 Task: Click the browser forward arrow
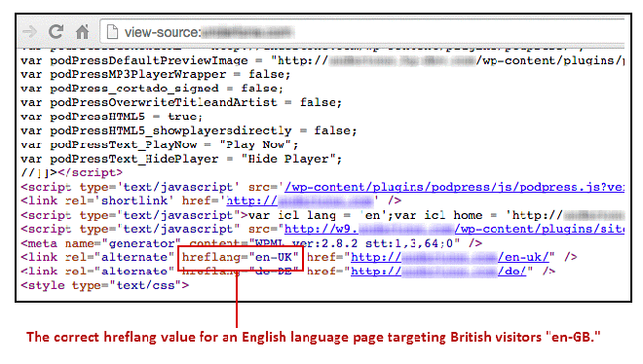29,32
